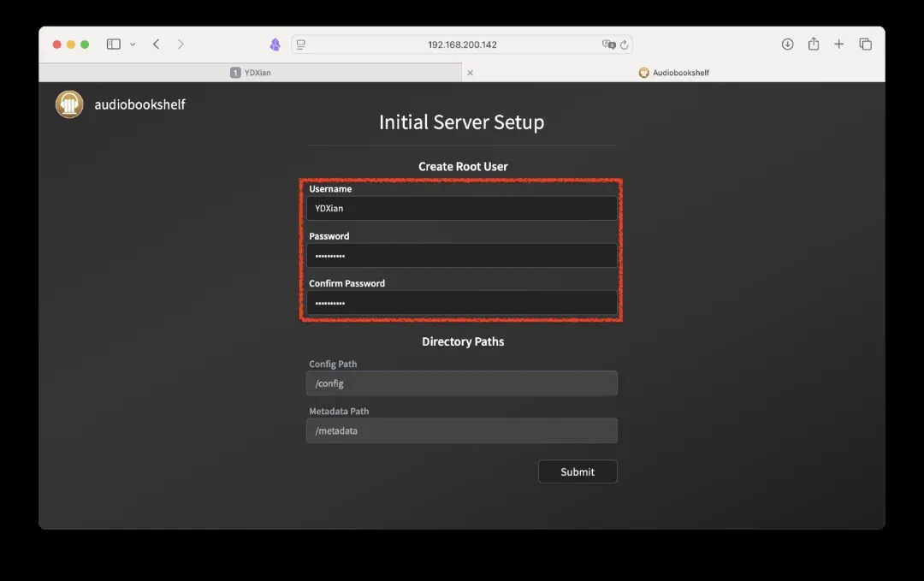This screenshot has width=924, height=581.
Task: Click the address bar showing 192.168.200.142
Action: pos(462,44)
